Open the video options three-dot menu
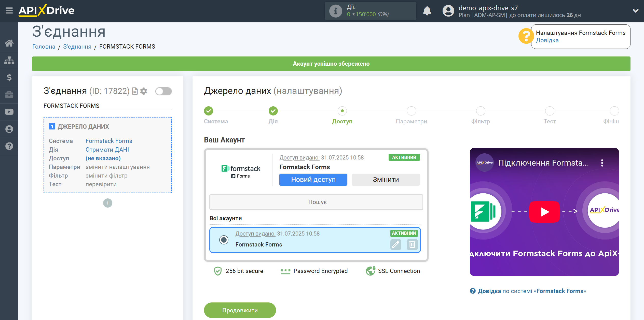The image size is (644, 320). point(602,163)
